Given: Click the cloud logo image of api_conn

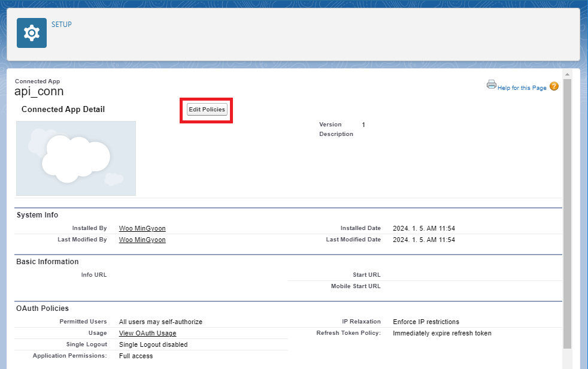Looking at the screenshot, I should pos(75,158).
